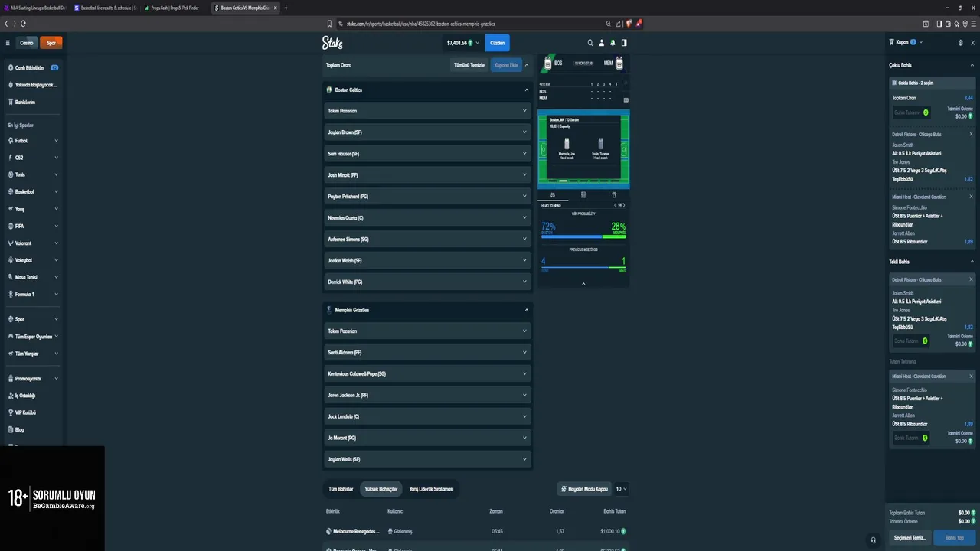Collapse the match widget with bottom chevron
The height and width of the screenshot is (551, 980).
pyautogui.click(x=583, y=284)
